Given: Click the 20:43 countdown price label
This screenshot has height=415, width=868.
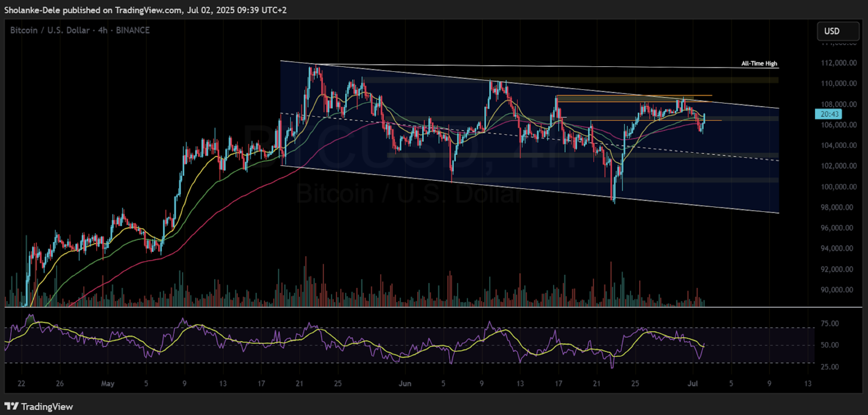Looking at the screenshot, I should (x=828, y=114).
